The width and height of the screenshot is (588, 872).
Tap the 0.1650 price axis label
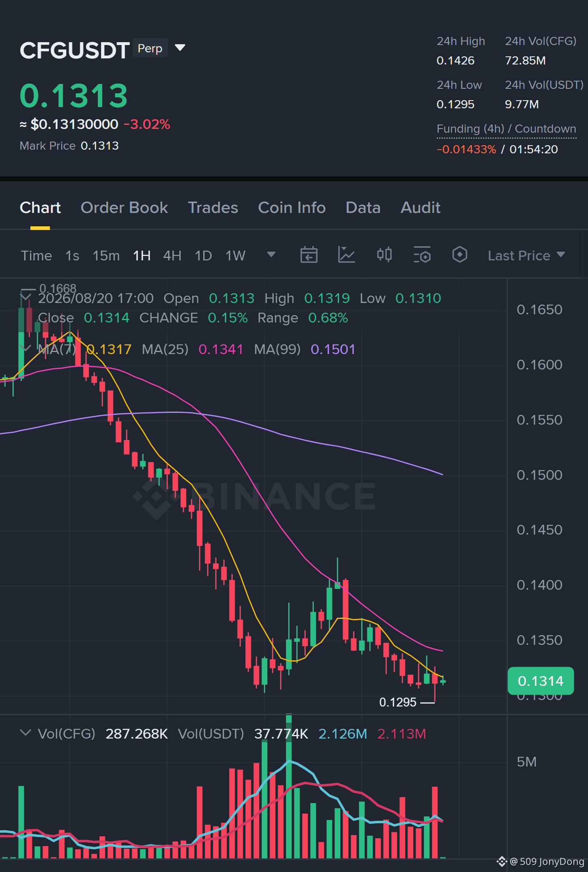coord(539,309)
